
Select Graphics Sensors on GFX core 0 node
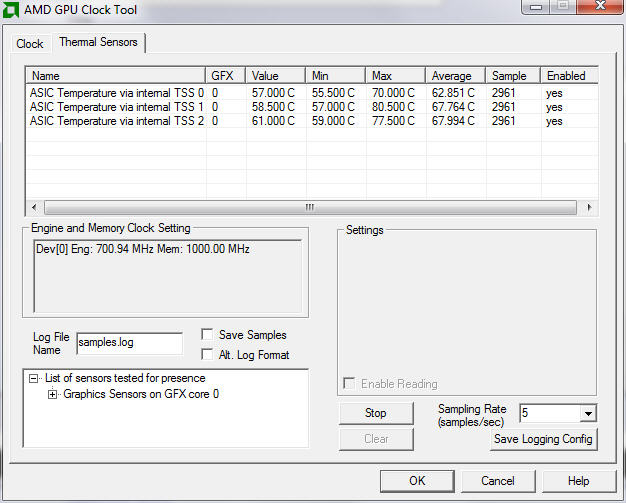pyautogui.click(x=141, y=394)
